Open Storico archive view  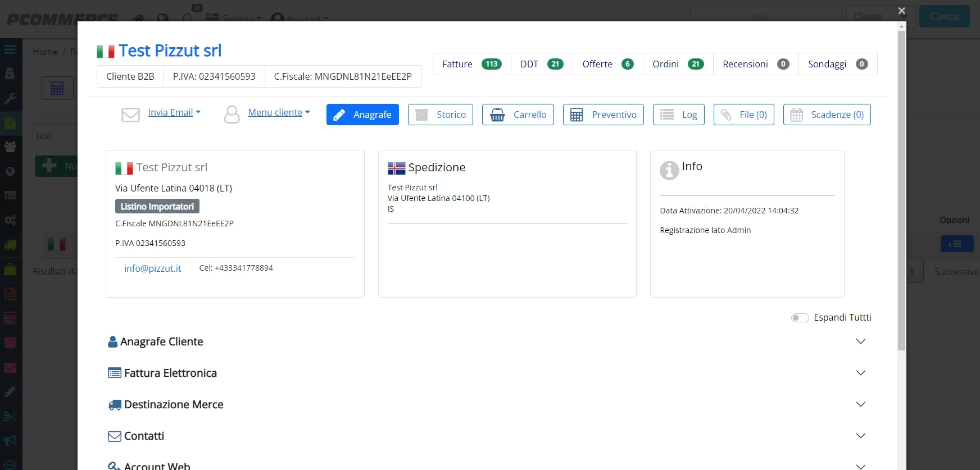pyautogui.click(x=440, y=115)
